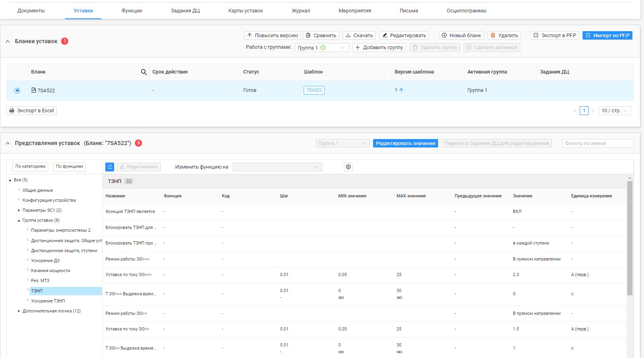The width and height of the screenshot is (644, 358).
Task: Open the disabled Группа 1 dropdown
Action: click(x=342, y=143)
